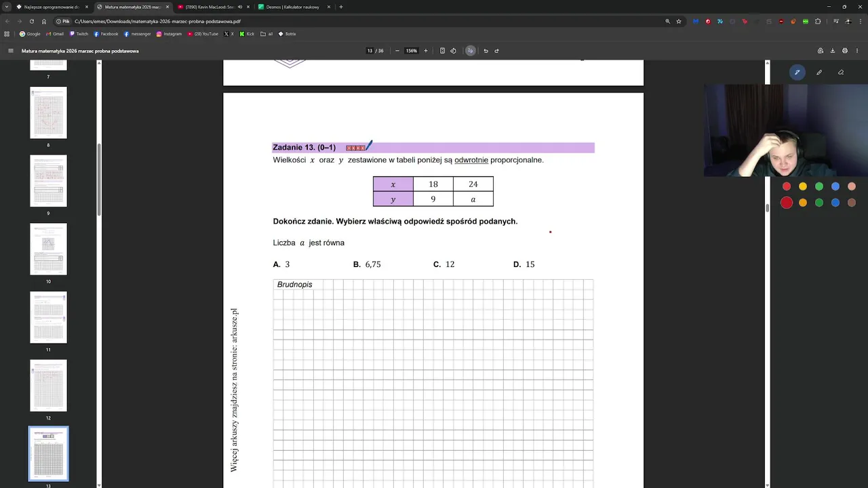This screenshot has height=488, width=868.
Task: Open Twitch bookmark
Action: click(x=79, y=34)
